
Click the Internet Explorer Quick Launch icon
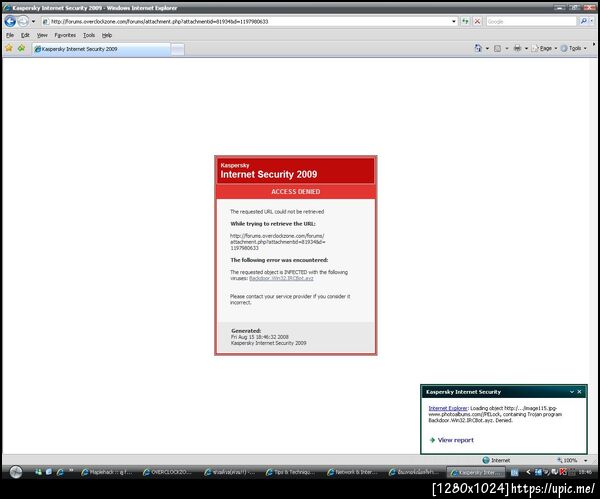tap(60, 472)
